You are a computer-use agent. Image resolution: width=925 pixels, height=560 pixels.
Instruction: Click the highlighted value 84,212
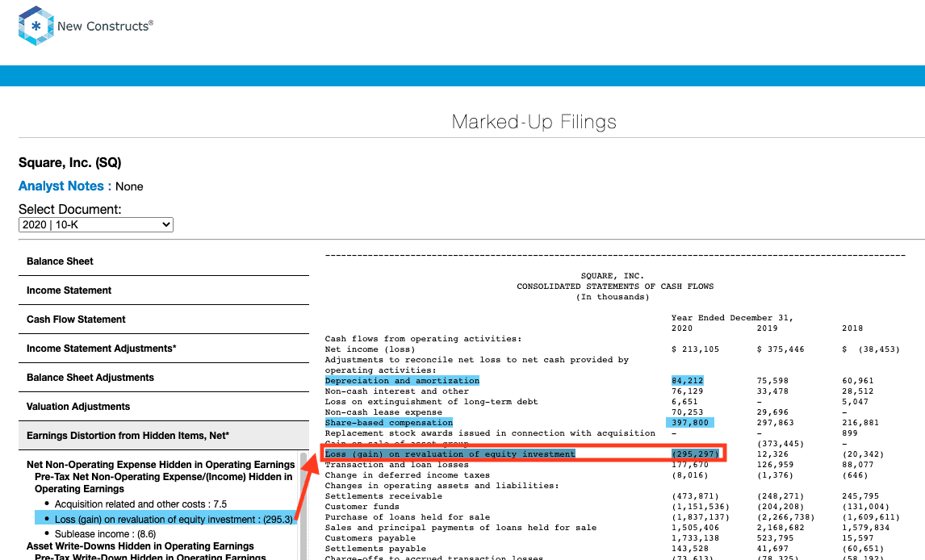point(687,381)
